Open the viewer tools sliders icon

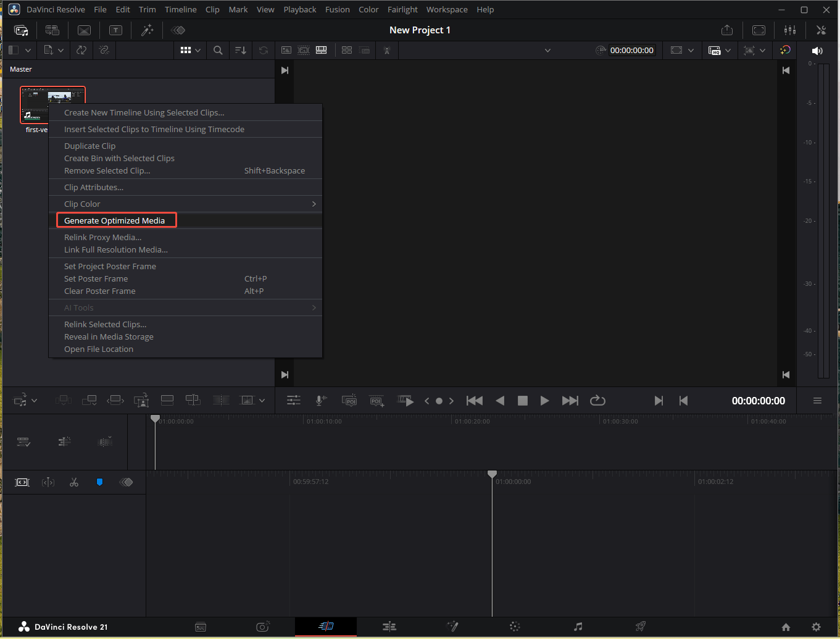pos(294,401)
